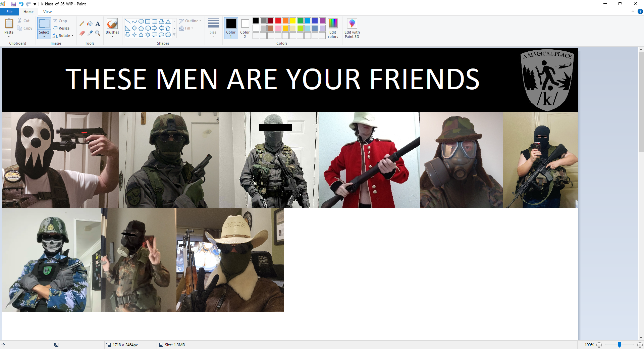Activate the rectangular Select tool

(x=44, y=24)
